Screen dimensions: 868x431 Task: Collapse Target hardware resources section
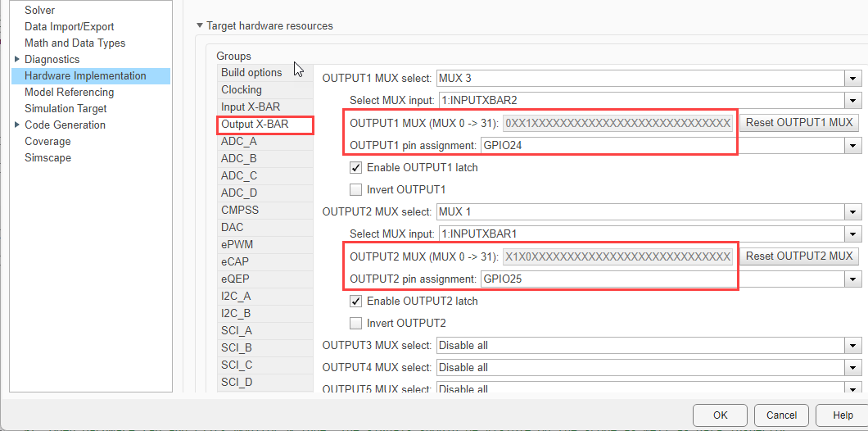pyautogui.click(x=200, y=26)
